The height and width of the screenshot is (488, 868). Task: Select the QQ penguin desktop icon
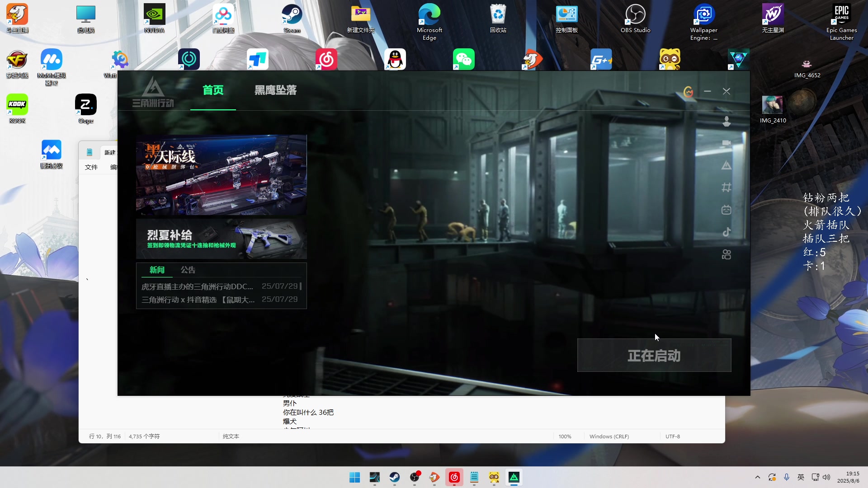pyautogui.click(x=395, y=59)
